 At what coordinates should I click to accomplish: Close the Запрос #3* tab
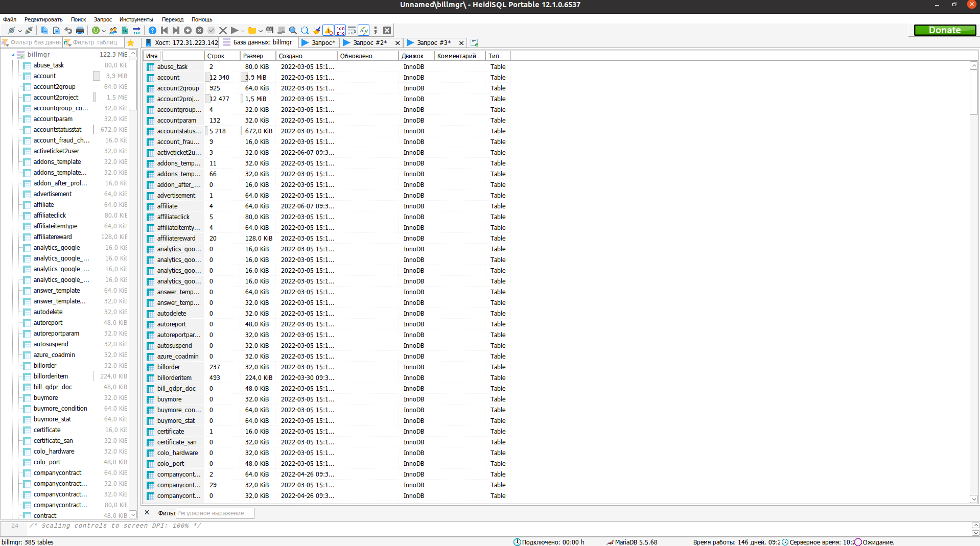[x=461, y=43]
